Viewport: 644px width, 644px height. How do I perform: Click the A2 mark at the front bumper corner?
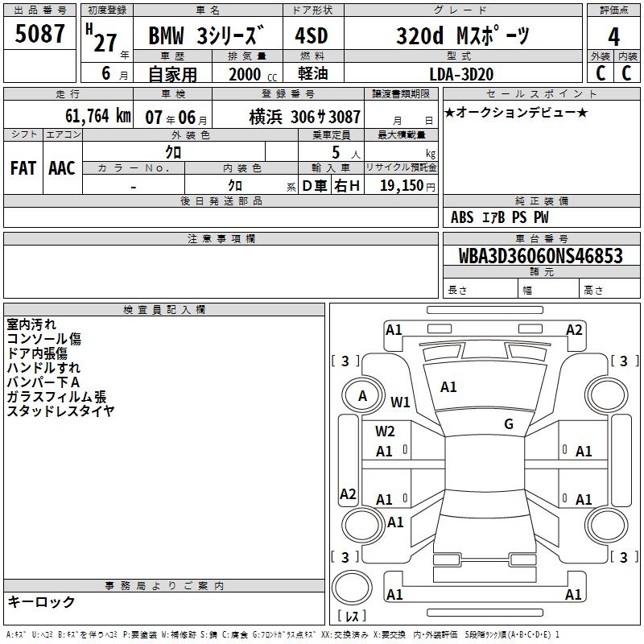click(x=574, y=330)
